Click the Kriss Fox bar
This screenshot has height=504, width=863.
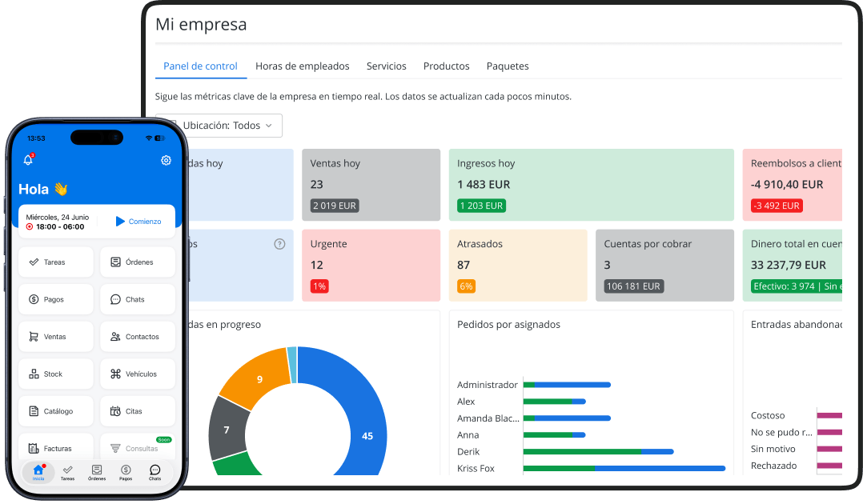624,468
